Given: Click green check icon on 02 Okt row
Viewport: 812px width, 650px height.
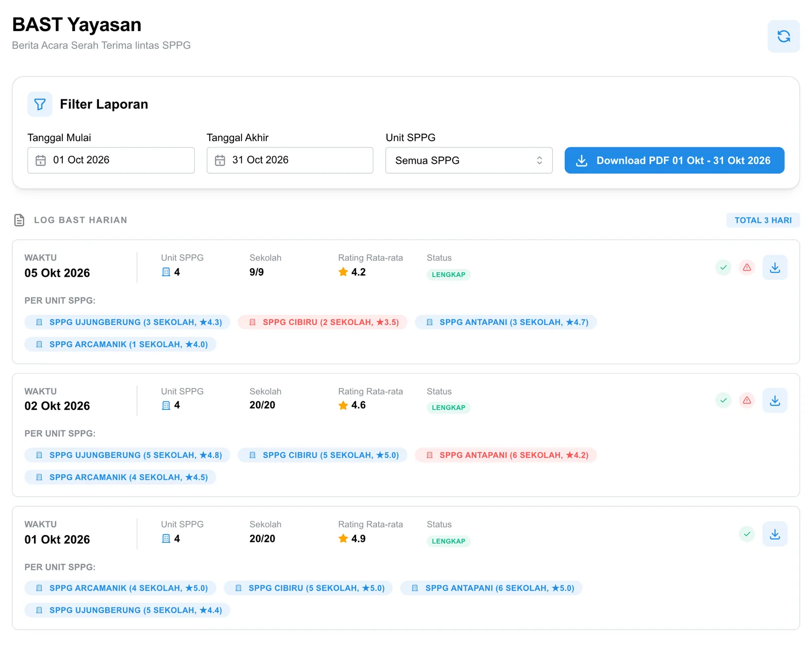Looking at the screenshot, I should tap(723, 401).
